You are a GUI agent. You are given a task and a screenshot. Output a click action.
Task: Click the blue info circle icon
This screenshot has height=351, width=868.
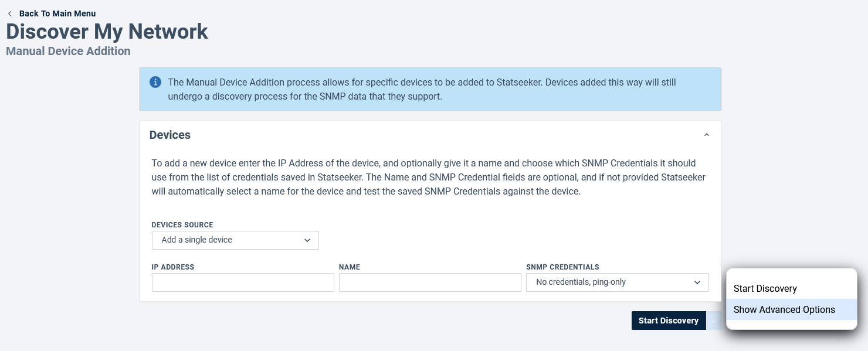155,82
